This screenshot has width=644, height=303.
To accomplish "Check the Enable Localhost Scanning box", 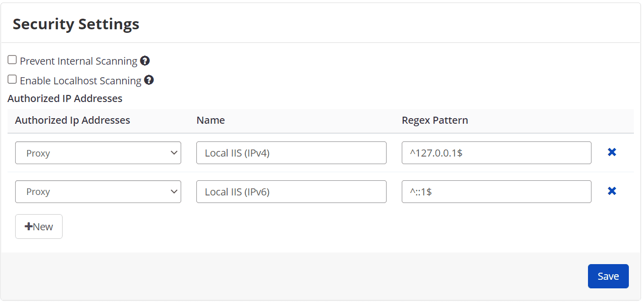I will tap(12, 79).
